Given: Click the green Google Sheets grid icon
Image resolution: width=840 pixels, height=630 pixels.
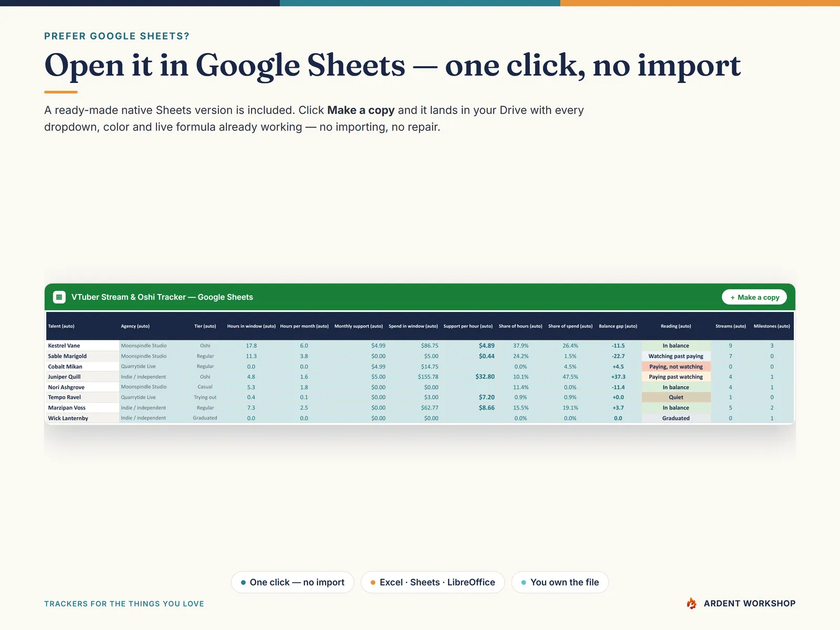Looking at the screenshot, I should (x=59, y=297).
